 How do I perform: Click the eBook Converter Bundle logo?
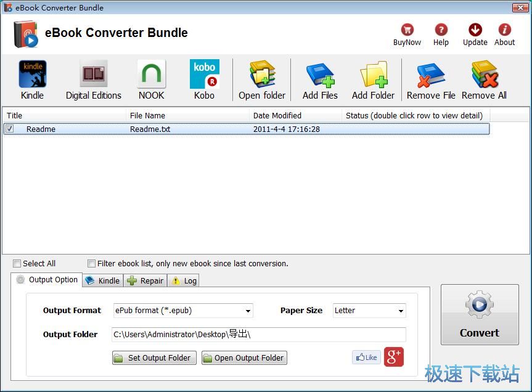pyautogui.click(x=26, y=35)
